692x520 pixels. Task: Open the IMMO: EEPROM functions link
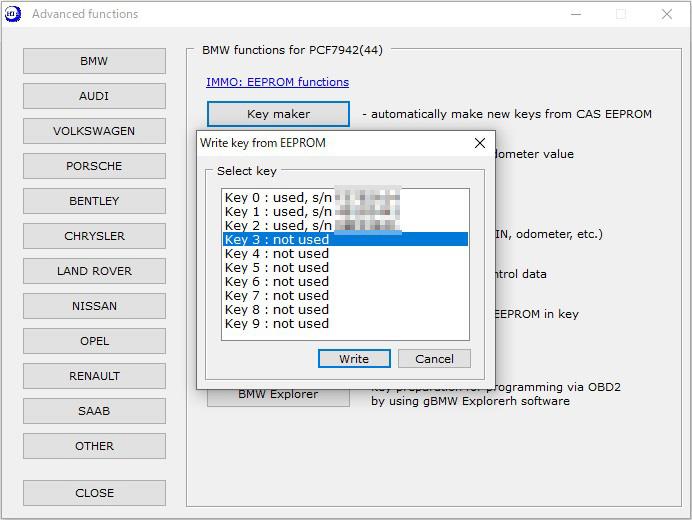tap(277, 82)
